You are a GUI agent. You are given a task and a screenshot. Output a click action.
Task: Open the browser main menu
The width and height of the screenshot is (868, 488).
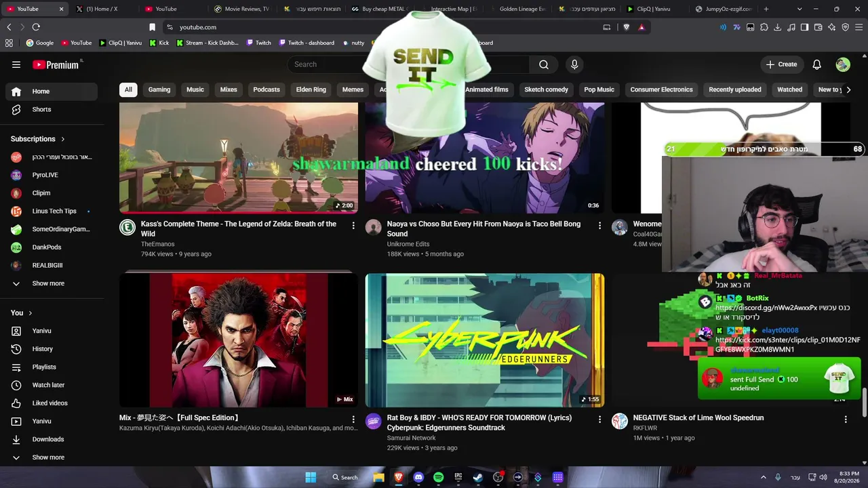859,27
